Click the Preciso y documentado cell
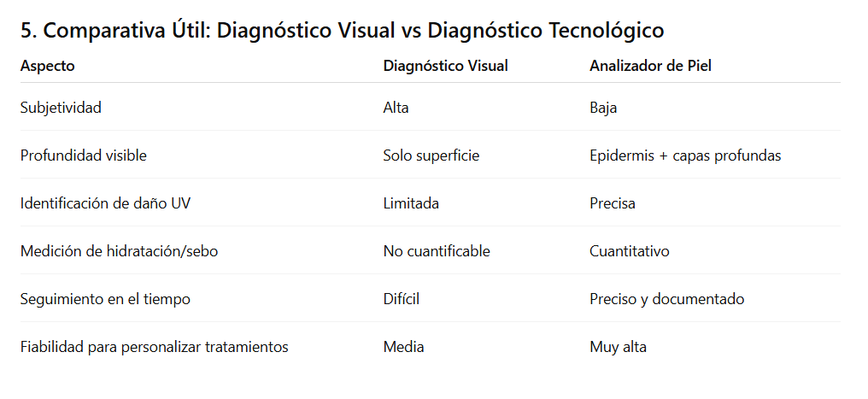 coord(666,299)
